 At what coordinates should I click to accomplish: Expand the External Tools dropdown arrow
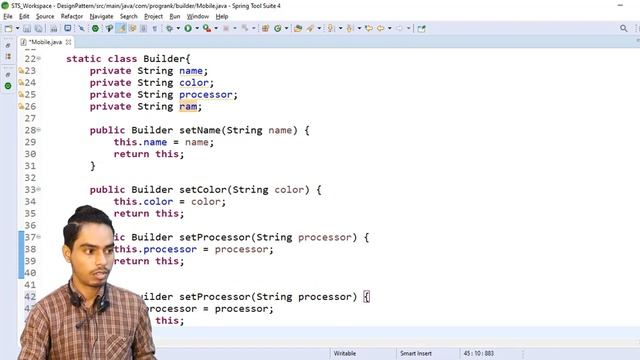216,28
